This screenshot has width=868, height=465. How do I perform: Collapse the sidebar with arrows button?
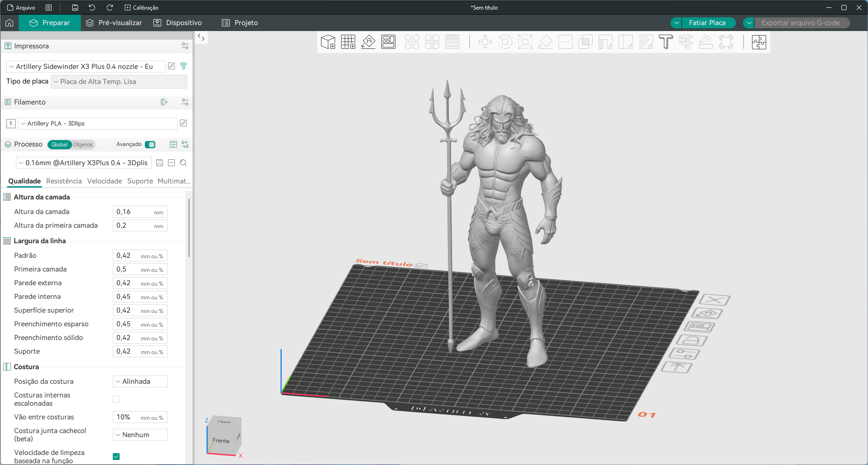(x=201, y=37)
